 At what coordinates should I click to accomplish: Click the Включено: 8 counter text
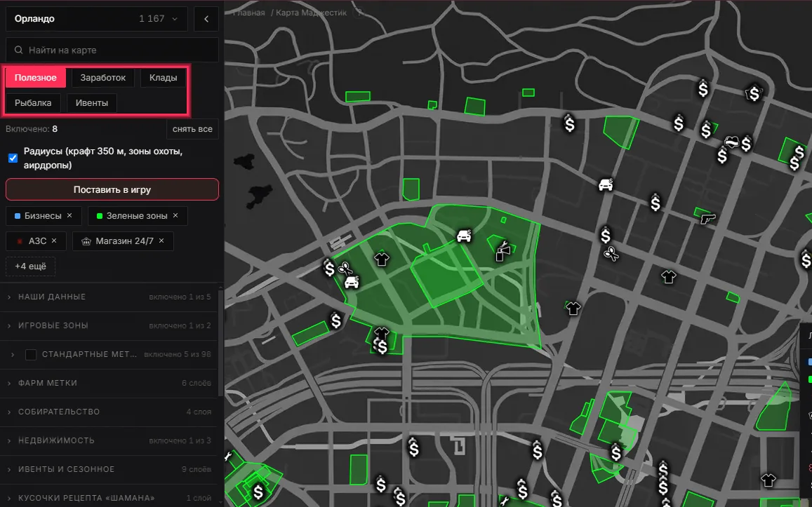click(32, 129)
